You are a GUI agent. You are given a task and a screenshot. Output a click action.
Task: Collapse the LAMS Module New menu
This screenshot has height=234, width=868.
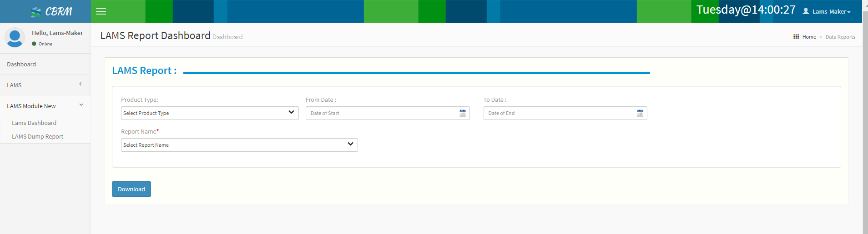point(45,106)
